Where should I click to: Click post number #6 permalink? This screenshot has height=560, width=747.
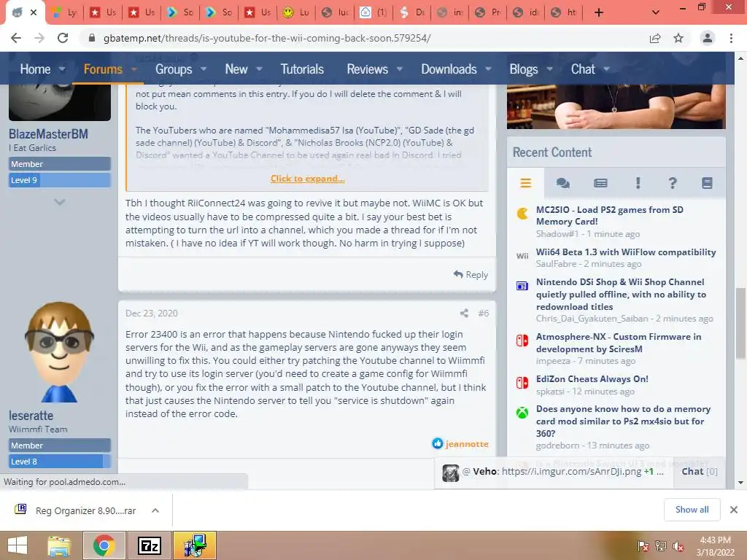tap(484, 313)
